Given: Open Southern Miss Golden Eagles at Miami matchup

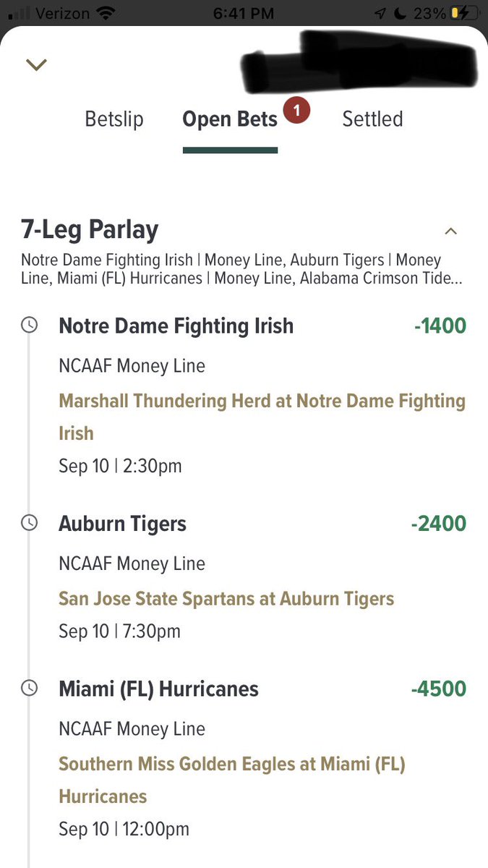Looking at the screenshot, I should click(x=231, y=780).
